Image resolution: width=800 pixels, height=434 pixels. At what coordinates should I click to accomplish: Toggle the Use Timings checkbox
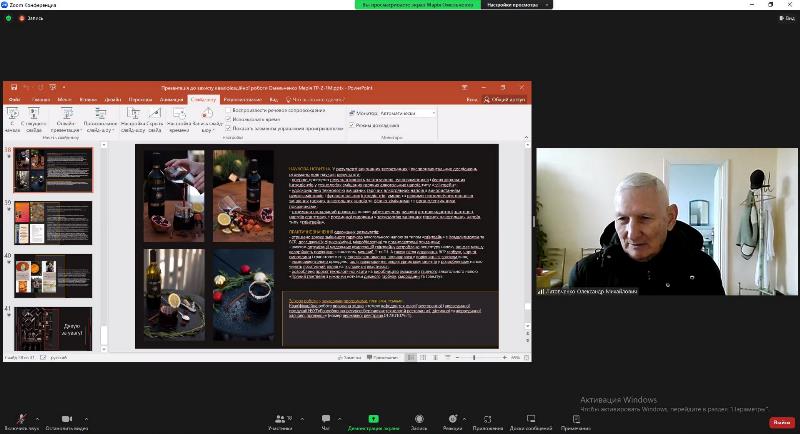tap(228, 119)
